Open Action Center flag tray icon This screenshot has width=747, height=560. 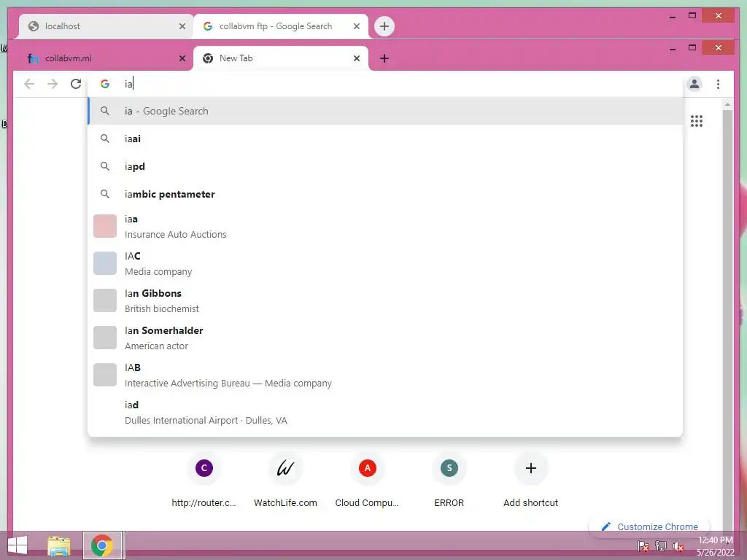[643, 545]
